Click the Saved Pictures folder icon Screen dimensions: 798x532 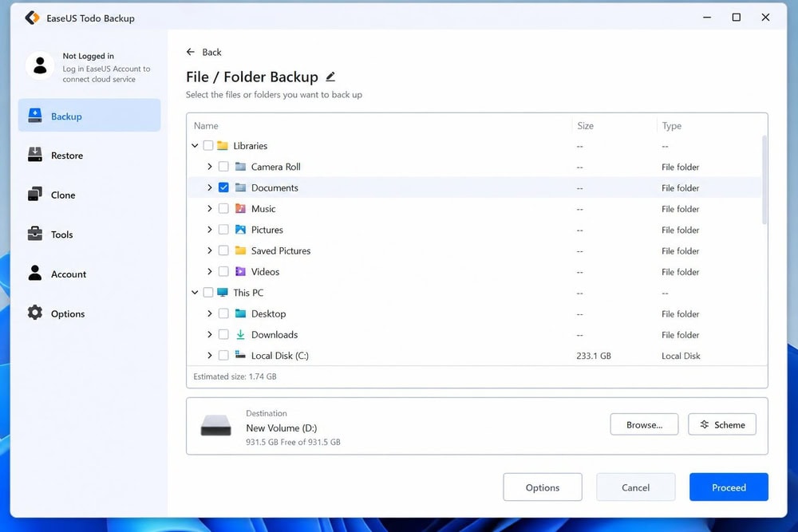tap(240, 250)
